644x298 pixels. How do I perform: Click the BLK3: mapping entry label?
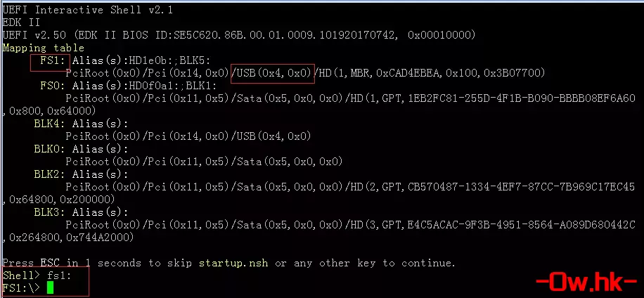[50, 212]
